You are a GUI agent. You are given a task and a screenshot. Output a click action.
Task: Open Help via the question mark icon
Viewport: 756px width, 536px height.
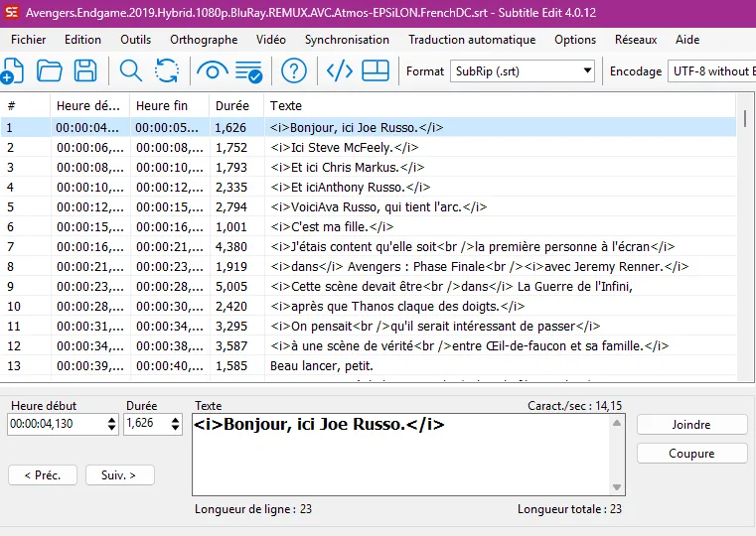click(294, 70)
